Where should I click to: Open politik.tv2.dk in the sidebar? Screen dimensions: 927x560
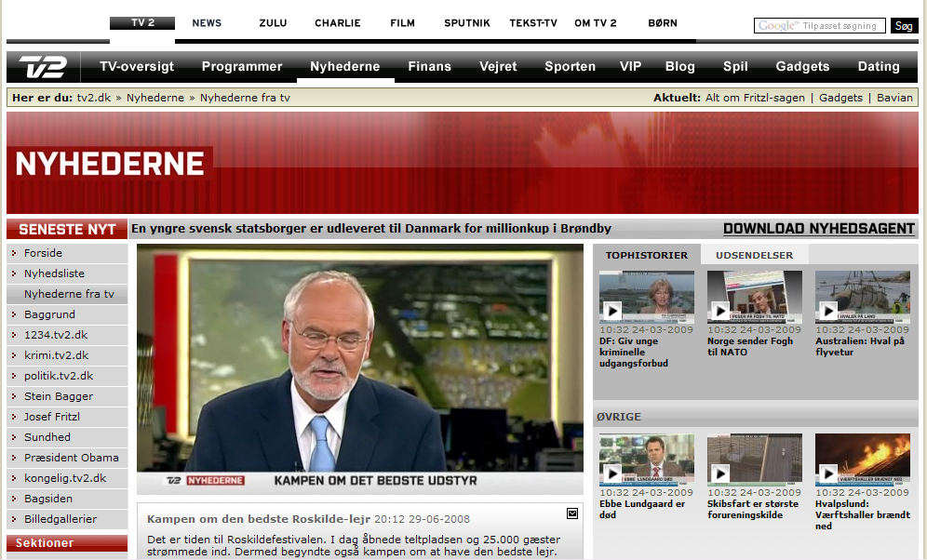coord(67,376)
